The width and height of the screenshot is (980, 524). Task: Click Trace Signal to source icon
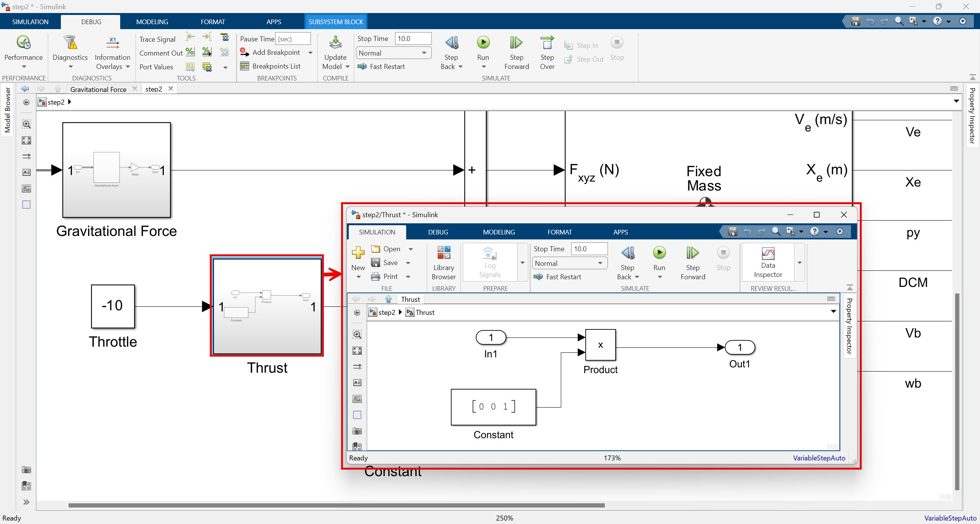(x=190, y=37)
